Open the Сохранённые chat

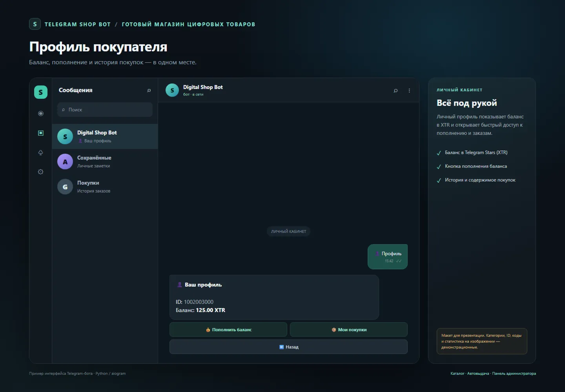coord(105,162)
